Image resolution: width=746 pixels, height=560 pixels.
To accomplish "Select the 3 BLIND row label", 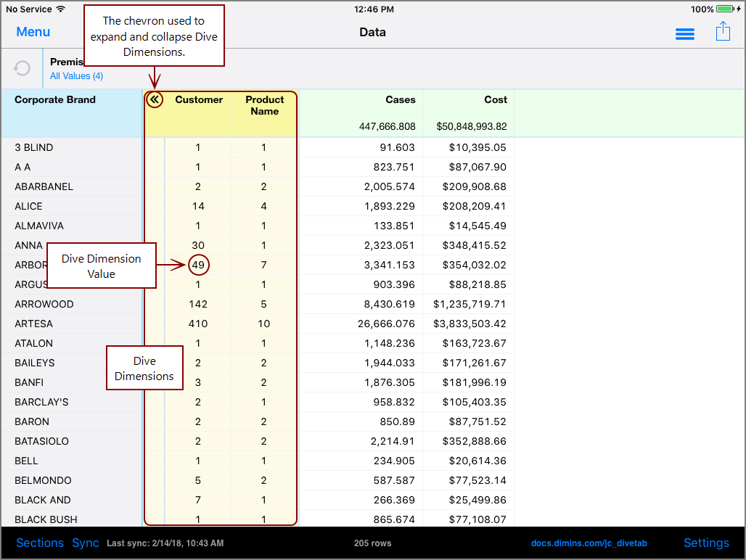I will pyautogui.click(x=34, y=147).
